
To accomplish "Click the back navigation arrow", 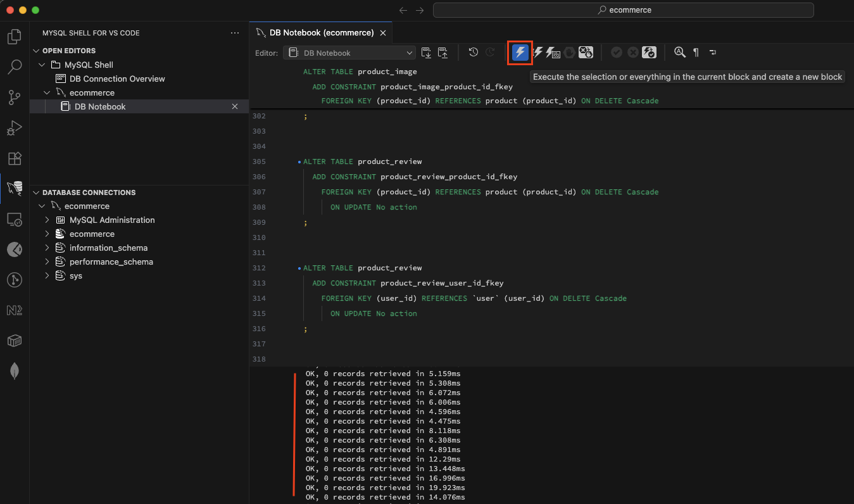I will click(403, 10).
